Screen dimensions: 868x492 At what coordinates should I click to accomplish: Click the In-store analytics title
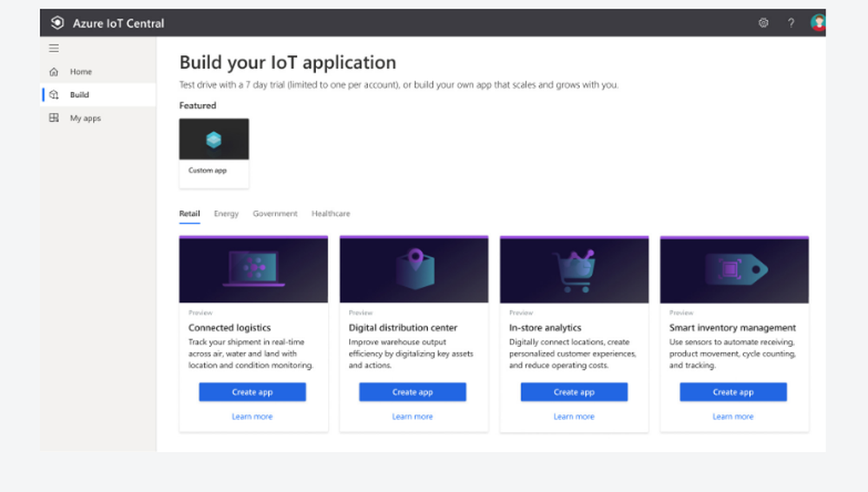[x=545, y=328]
